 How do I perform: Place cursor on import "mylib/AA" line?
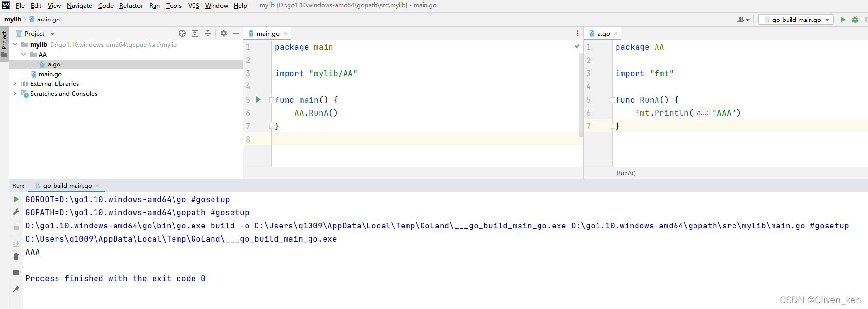coord(316,74)
